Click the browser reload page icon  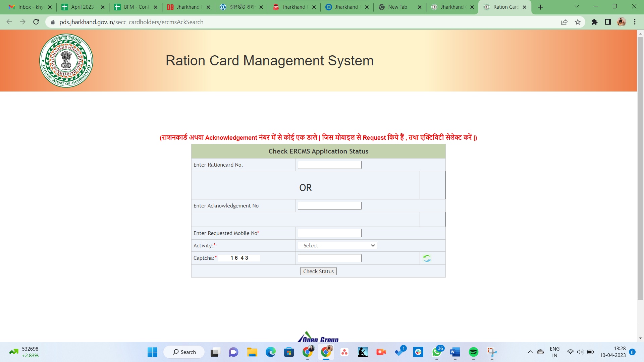(x=36, y=22)
